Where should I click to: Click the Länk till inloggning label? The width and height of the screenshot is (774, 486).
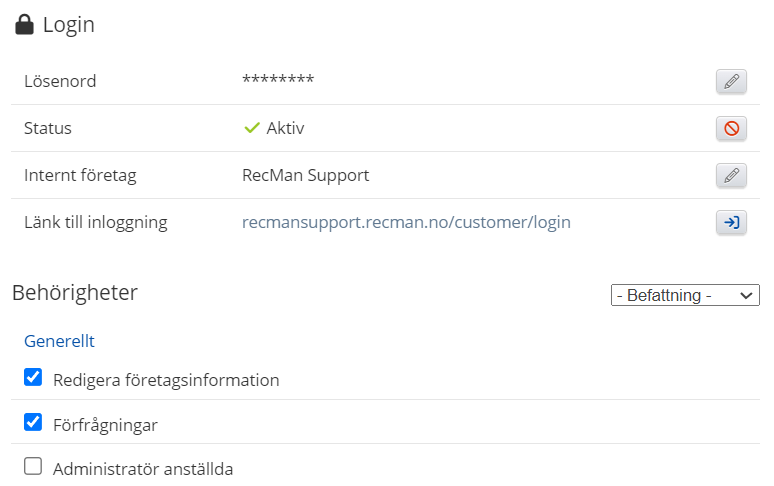tap(95, 222)
